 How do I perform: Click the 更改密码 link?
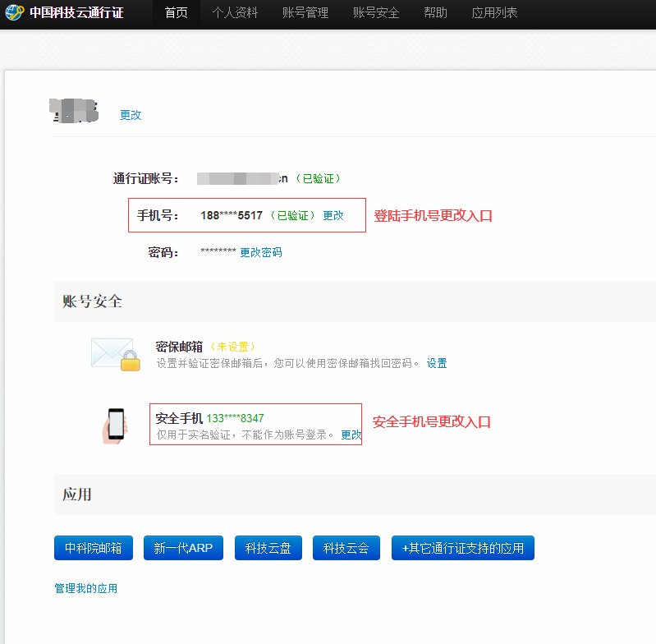pyautogui.click(x=260, y=252)
